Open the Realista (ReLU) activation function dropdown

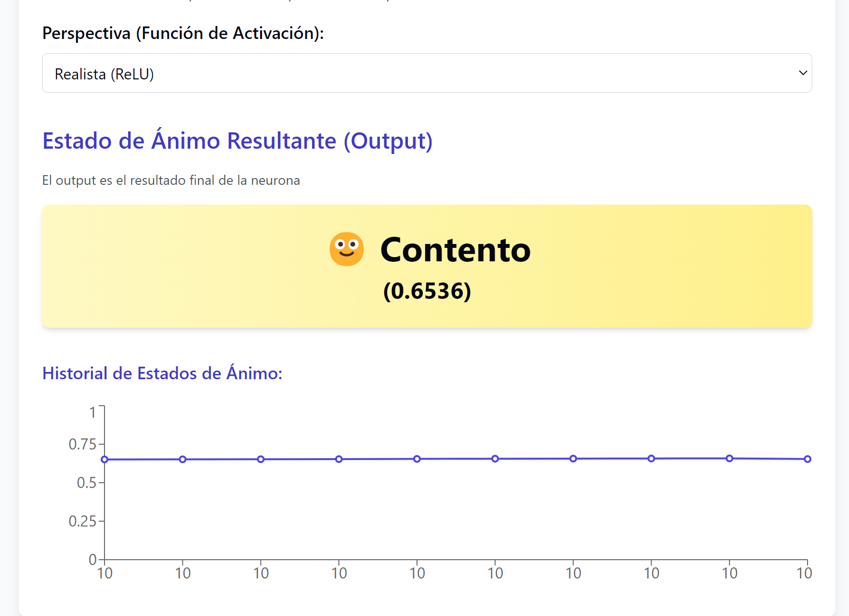pyautogui.click(x=427, y=73)
